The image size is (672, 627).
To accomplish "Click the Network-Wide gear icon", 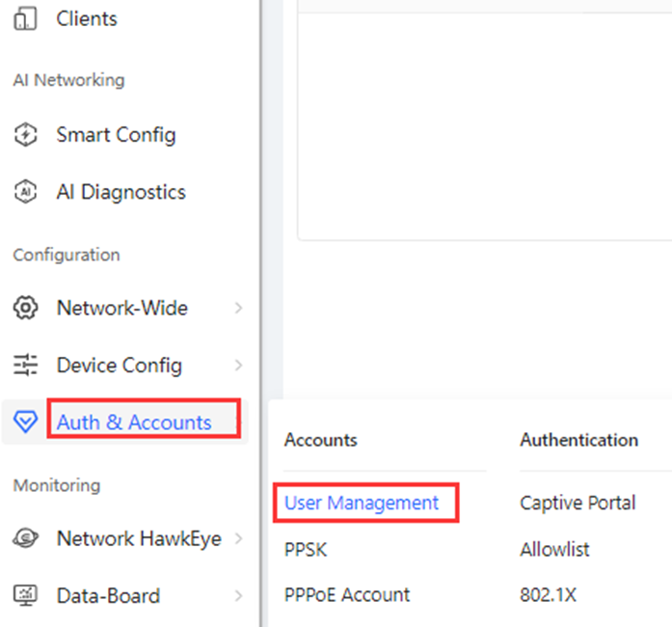I will pos(26,308).
